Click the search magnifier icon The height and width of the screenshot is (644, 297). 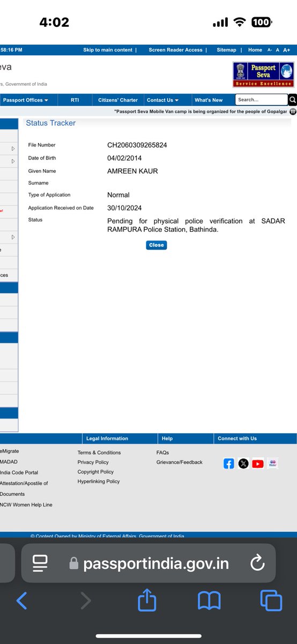pos(292,100)
